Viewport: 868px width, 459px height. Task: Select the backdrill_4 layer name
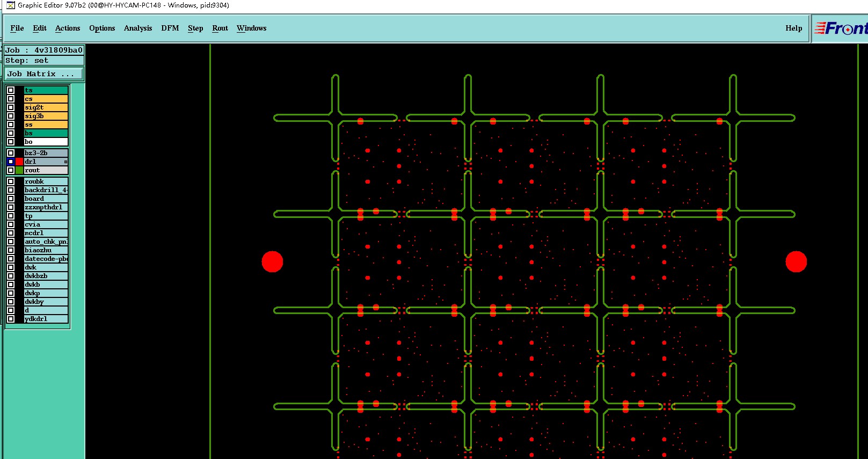point(46,190)
